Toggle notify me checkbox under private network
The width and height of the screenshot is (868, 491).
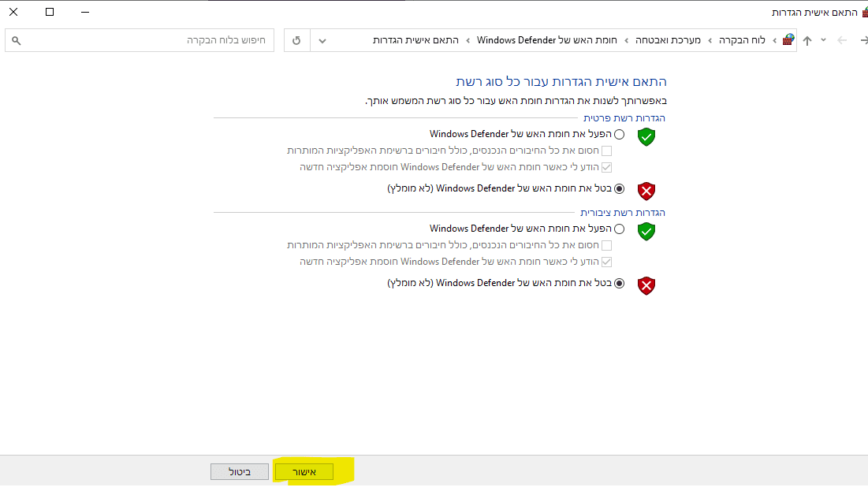[x=607, y=167]
